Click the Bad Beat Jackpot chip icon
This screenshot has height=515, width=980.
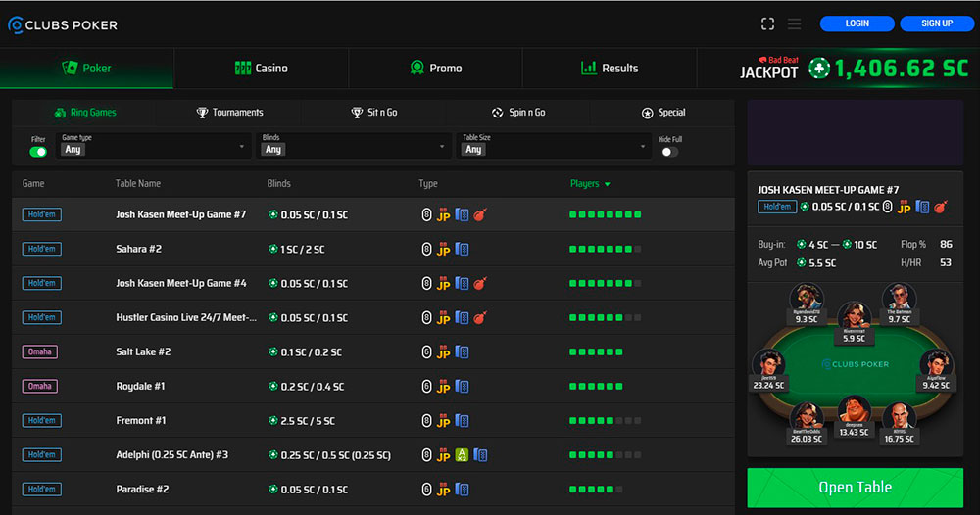[x=818, y=69]
